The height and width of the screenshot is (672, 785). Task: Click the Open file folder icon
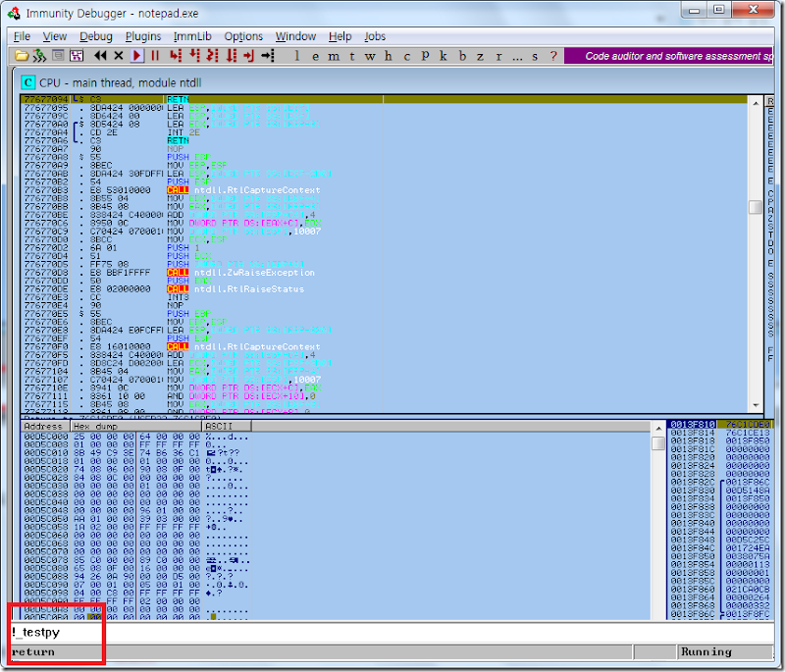click(23, 56)
